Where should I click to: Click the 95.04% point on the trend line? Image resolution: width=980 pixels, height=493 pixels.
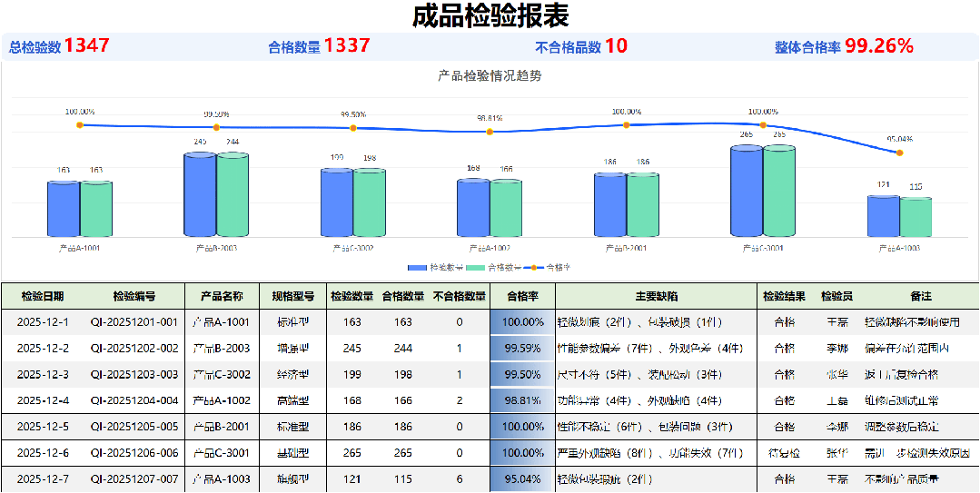tap(899, 153)
